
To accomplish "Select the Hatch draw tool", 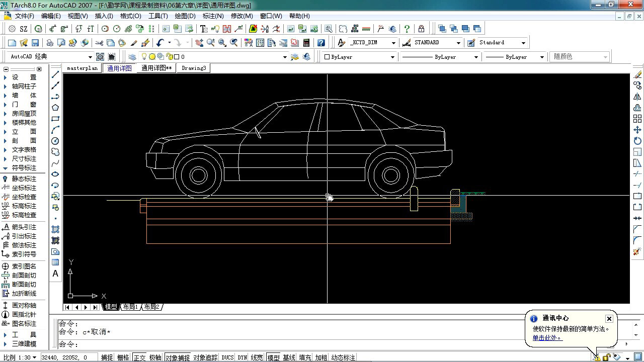I will [55, 229].
